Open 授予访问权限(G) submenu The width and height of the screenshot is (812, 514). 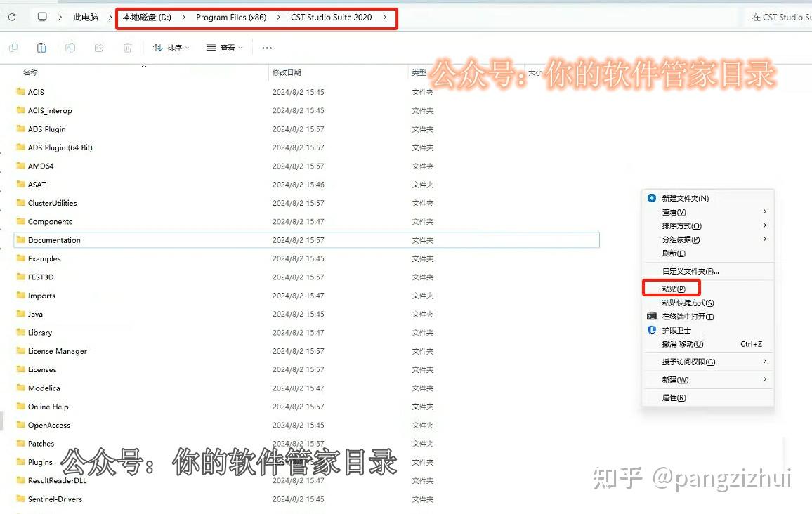click(x=707, y=362)
